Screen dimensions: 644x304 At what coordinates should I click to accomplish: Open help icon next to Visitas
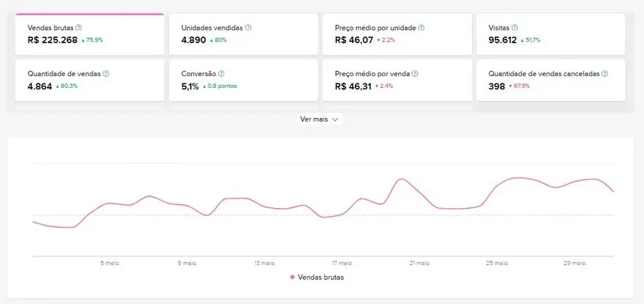pyautogui.click(x=514, y=28)
